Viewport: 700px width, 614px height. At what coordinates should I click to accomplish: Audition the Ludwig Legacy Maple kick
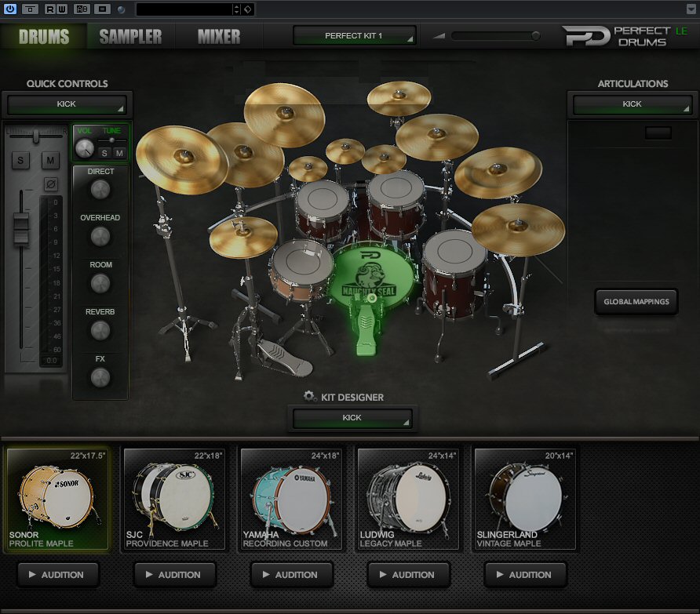coord(409,574)
